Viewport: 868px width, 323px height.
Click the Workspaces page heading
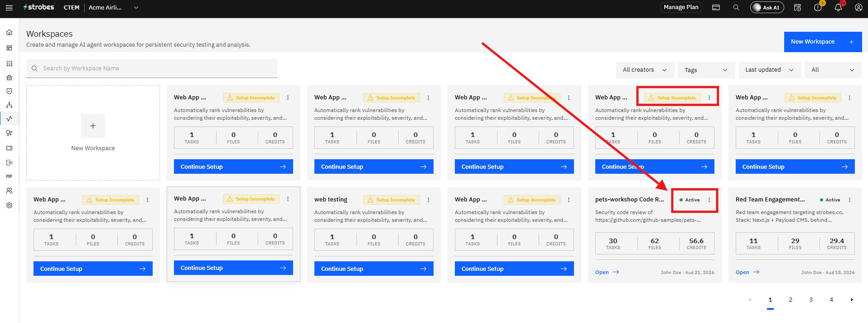49,34
